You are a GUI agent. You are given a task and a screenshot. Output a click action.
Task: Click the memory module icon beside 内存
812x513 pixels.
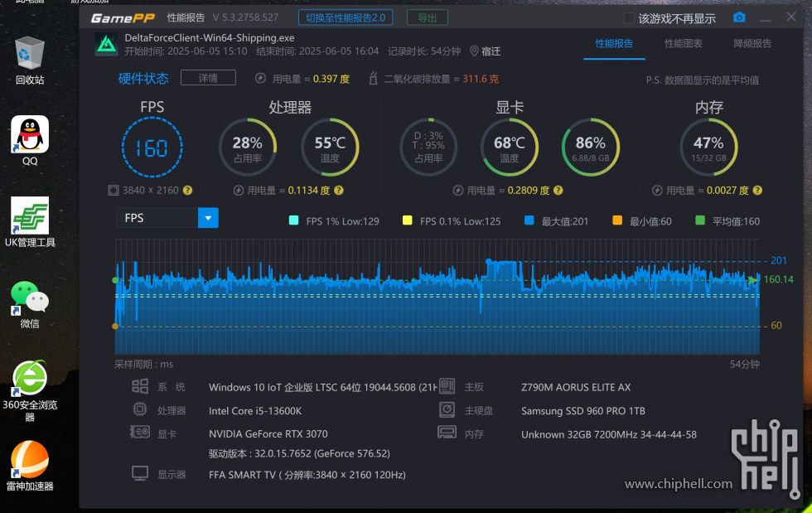[x=447, y=432]
